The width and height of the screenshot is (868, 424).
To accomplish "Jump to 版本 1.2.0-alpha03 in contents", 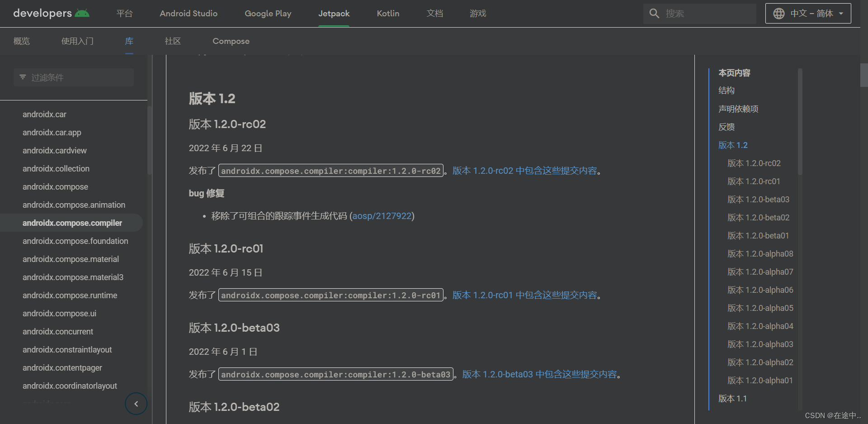I will click(x=760, y=344).
